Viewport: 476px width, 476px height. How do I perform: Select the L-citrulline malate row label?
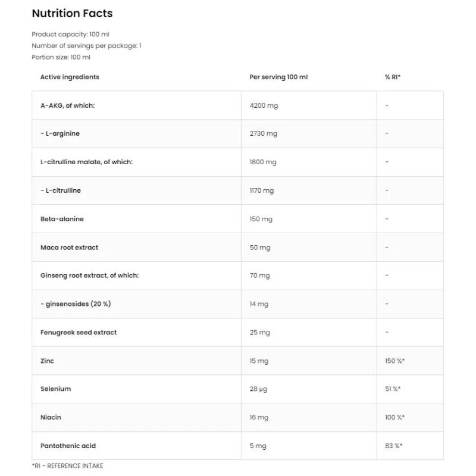click(x=86, y=162)
